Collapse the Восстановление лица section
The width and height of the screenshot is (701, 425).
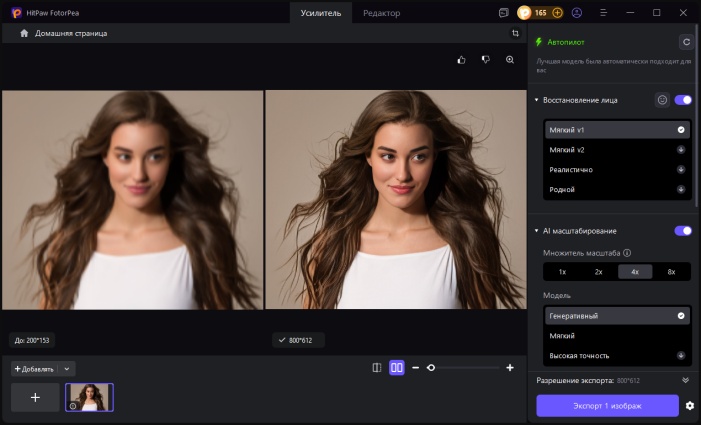[537, 100]
